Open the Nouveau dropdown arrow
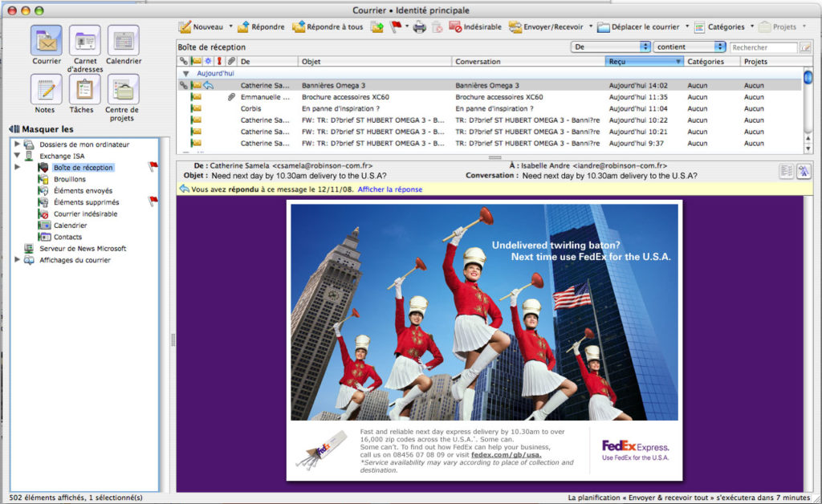The image size is (822, 504). pos(230,26)
